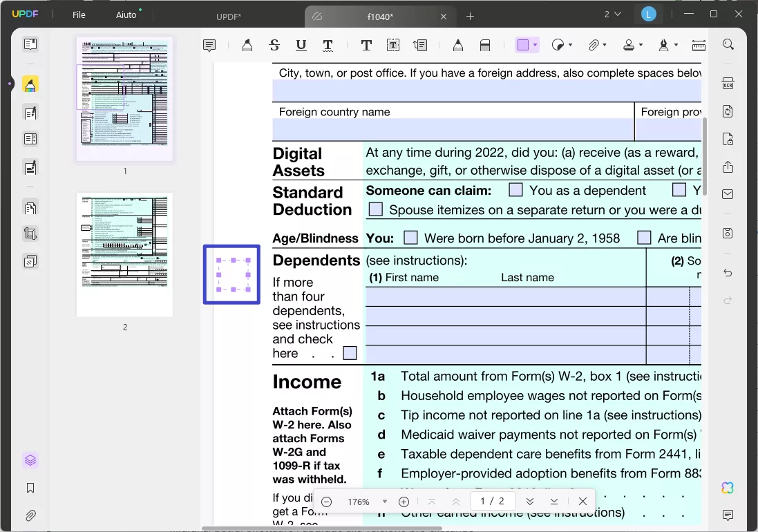
Task: Open the Reader mode icon in left sidebar
Action: (x=30, y=44)
